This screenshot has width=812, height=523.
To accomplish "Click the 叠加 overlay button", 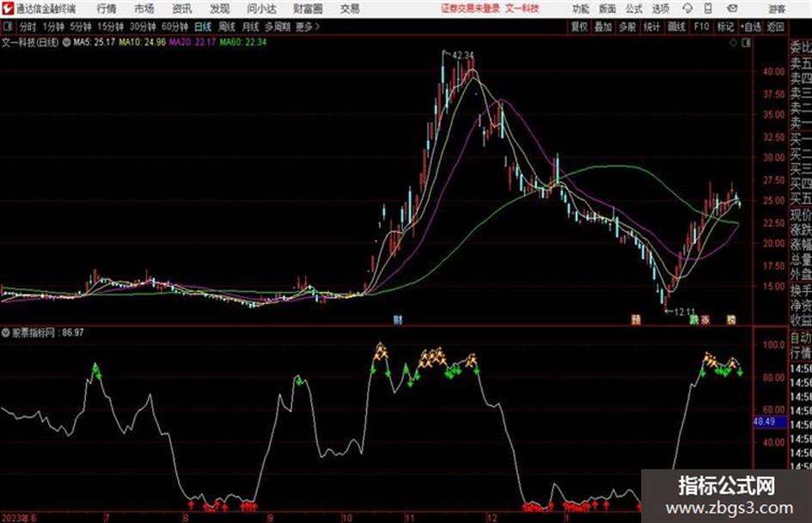I will tap(603, 27).
